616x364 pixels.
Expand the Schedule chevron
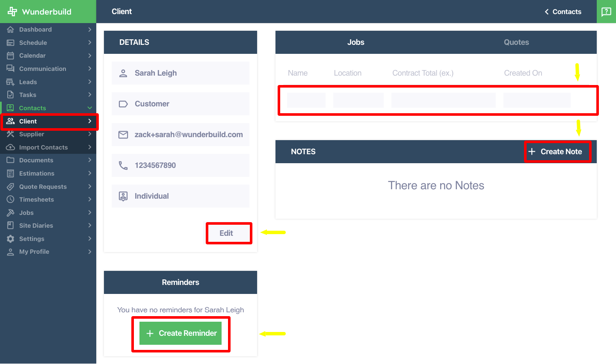[x=90, y=43]
